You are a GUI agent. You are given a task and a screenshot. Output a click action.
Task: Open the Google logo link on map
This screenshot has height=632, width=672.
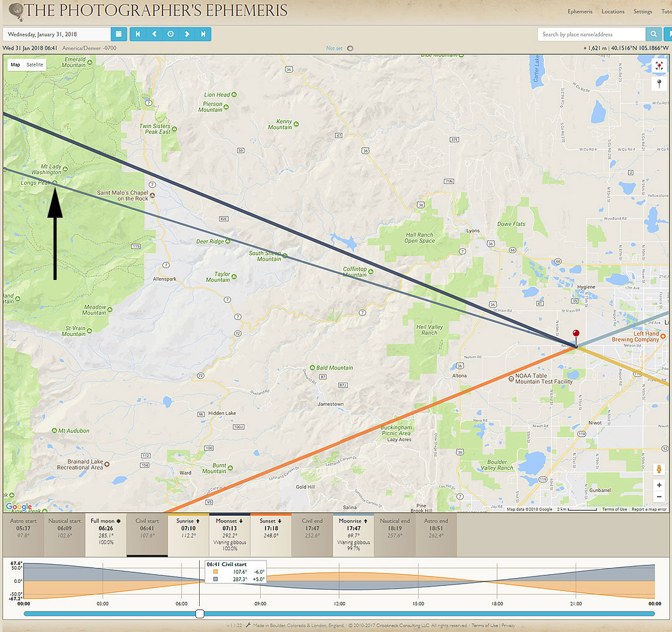click(x=19, y=506)
